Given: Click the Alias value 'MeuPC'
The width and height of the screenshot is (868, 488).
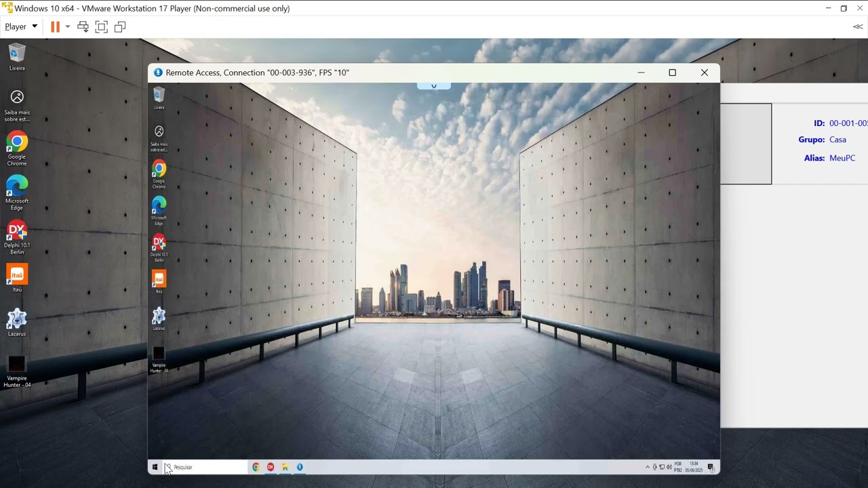Looking at the screenshot, I should (842, 158).
